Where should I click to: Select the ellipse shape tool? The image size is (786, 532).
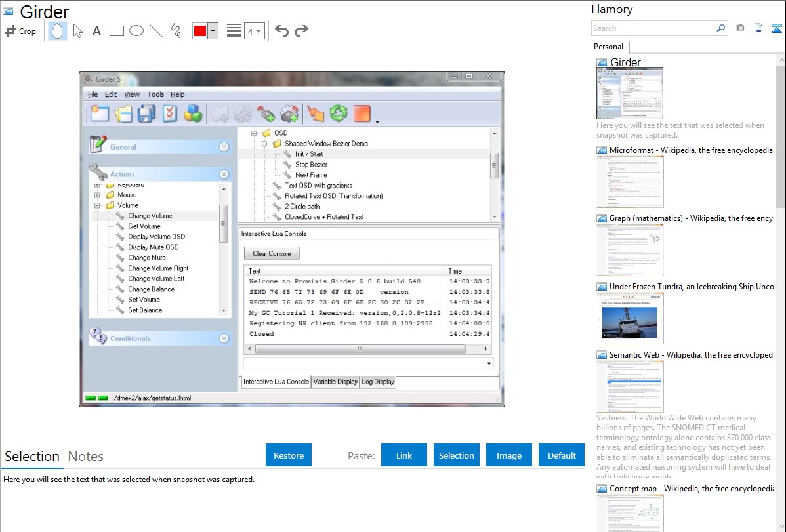pos(136,31)
